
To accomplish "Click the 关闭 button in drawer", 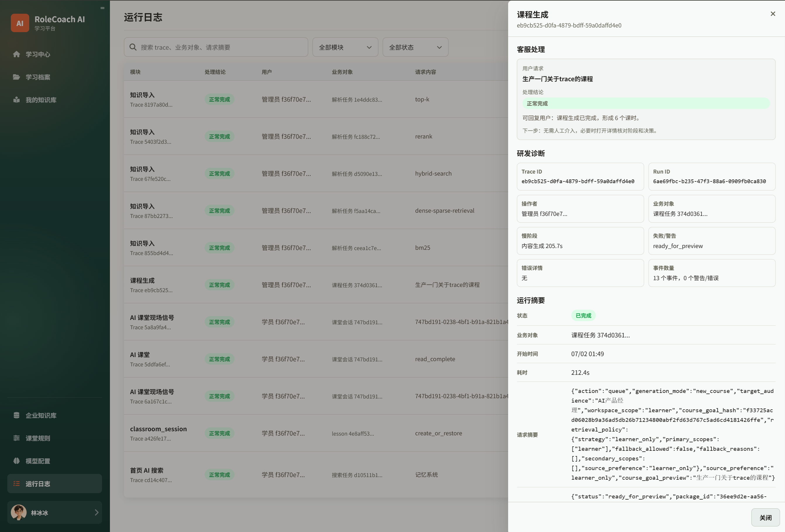I will [765, 517].
